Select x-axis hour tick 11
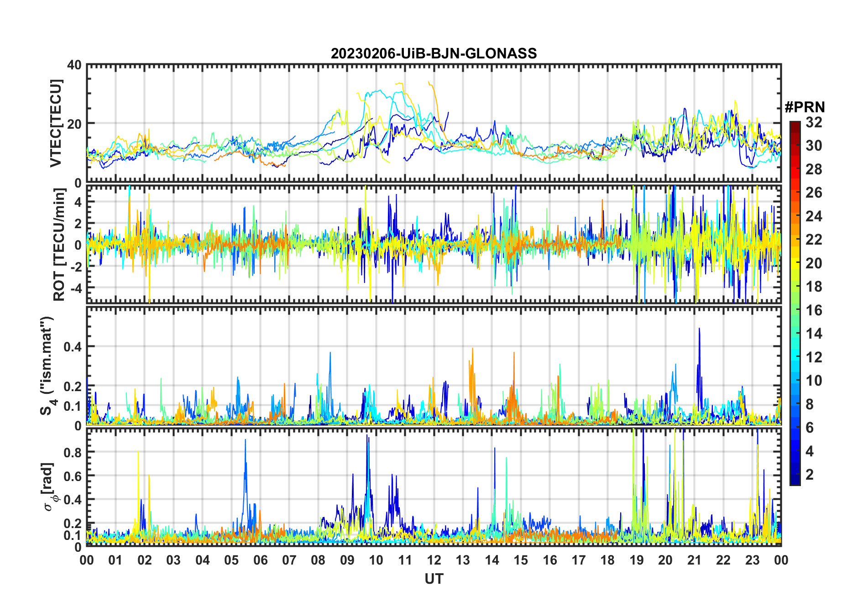This screenshot has width=868, height=607. click(x=405, y=560)
